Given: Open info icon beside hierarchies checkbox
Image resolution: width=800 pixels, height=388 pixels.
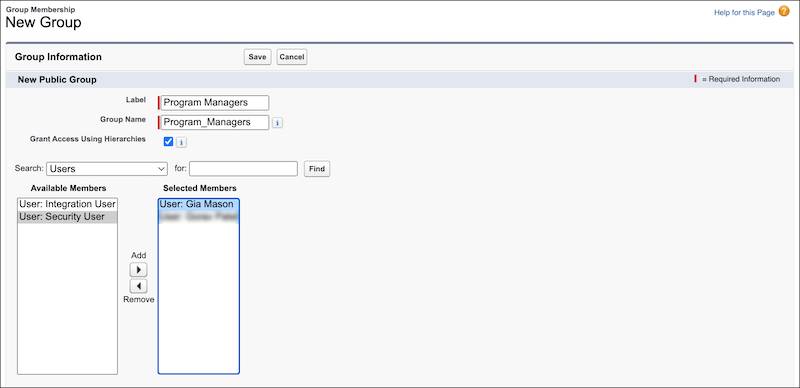Looking at the screenshot, I should tap(181, 142).
